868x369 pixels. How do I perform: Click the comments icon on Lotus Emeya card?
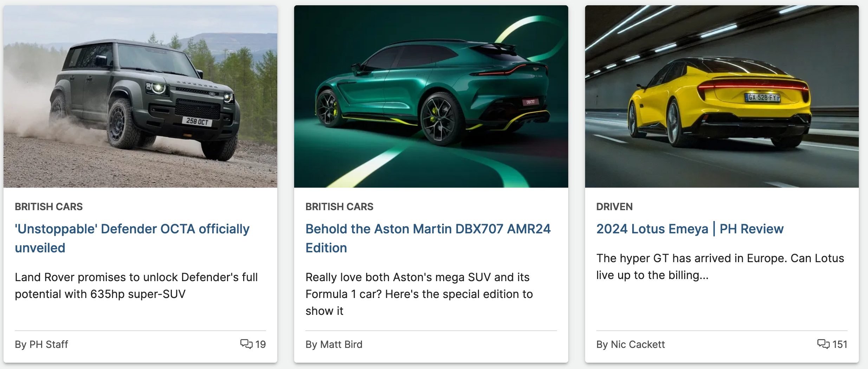pos(823,344)
